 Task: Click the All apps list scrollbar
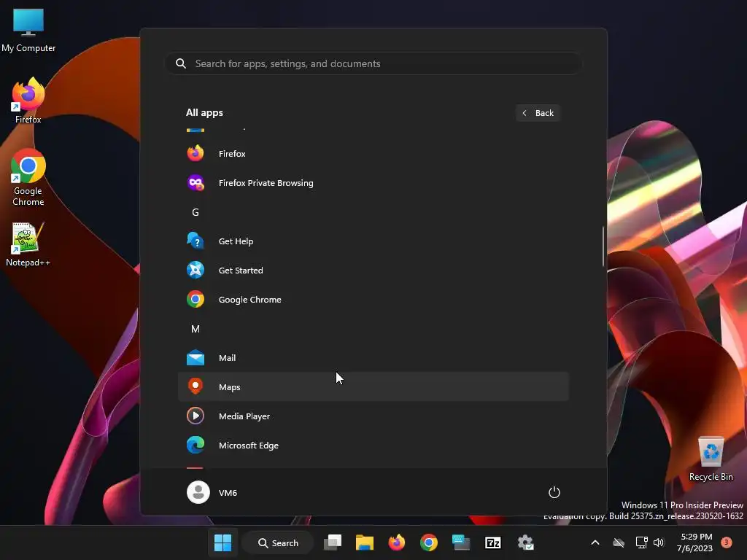603,246
